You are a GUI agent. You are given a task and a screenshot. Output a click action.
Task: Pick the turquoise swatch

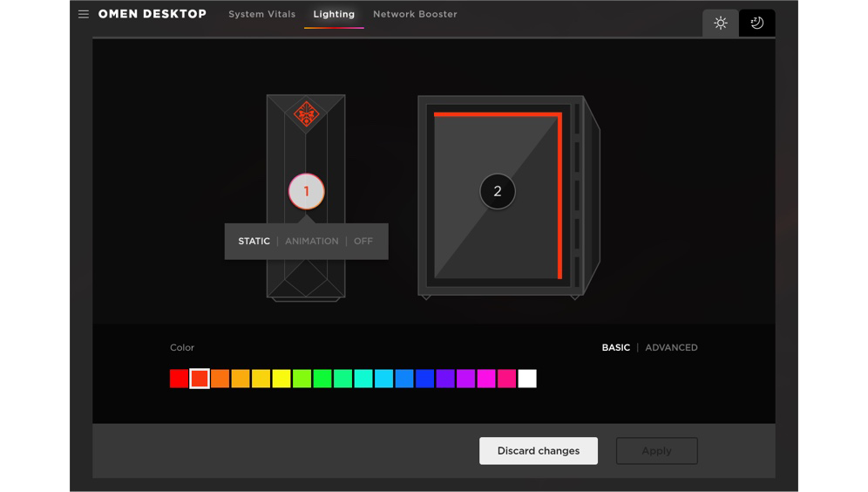pos(363,379)
